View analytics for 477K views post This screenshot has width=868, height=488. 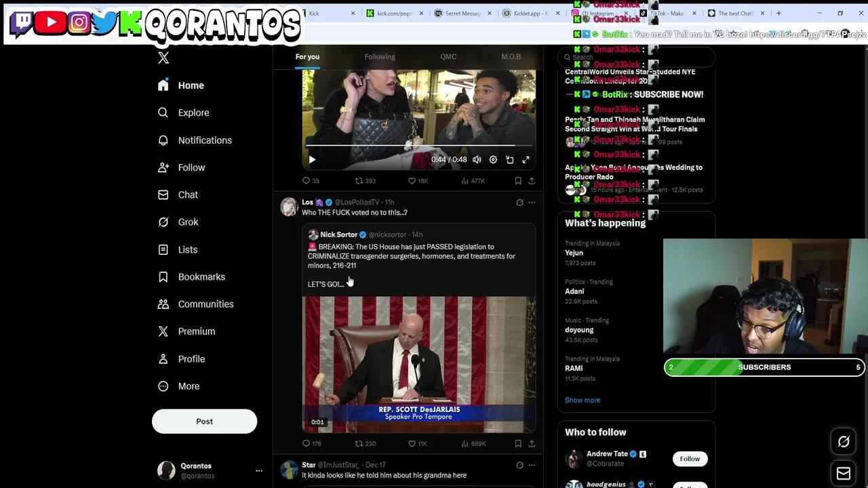473,181
